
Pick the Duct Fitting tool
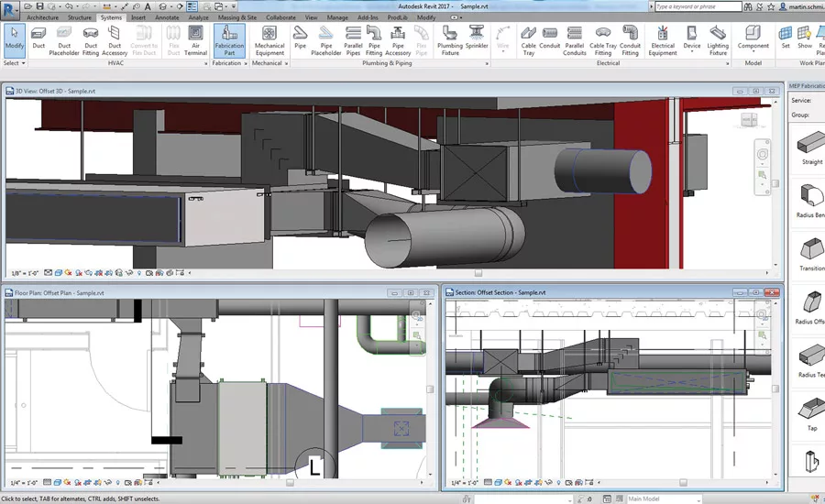91,40
